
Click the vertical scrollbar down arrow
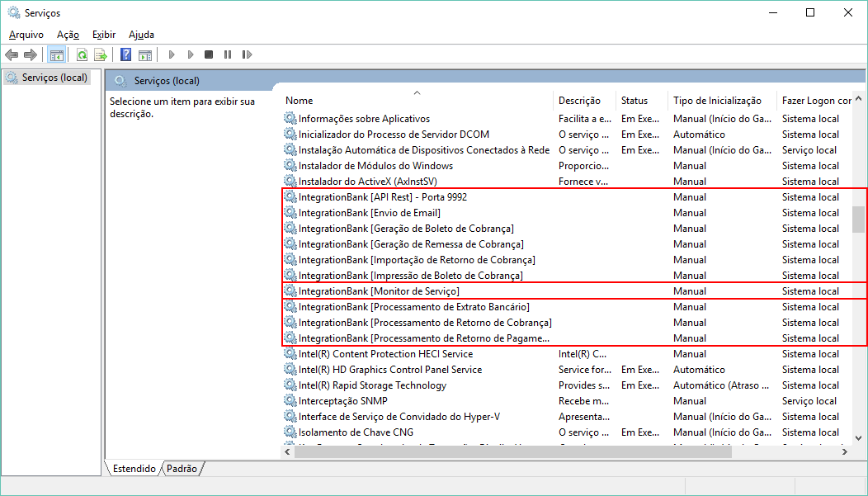coord(859,437)
